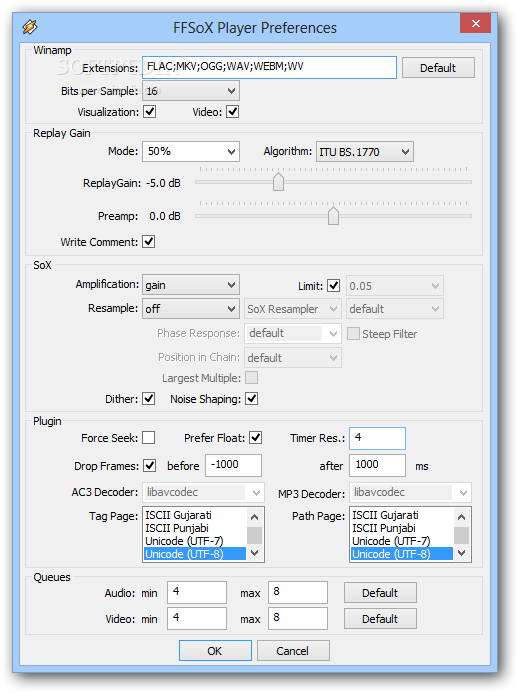Image resolution: width=518 pixels, height=693 pixels.
Task: Click the Path Page list scroll down arrow
Action: [461, 552]
